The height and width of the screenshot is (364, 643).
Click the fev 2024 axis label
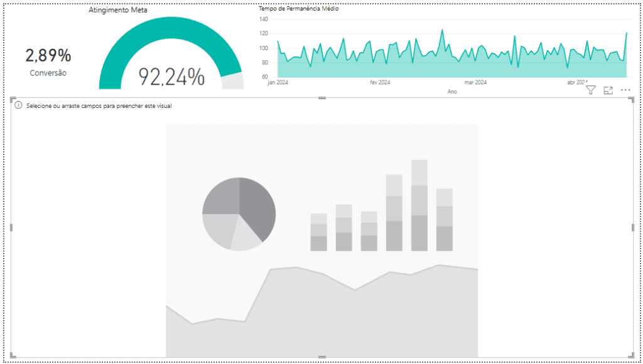(x=380, y=82)
